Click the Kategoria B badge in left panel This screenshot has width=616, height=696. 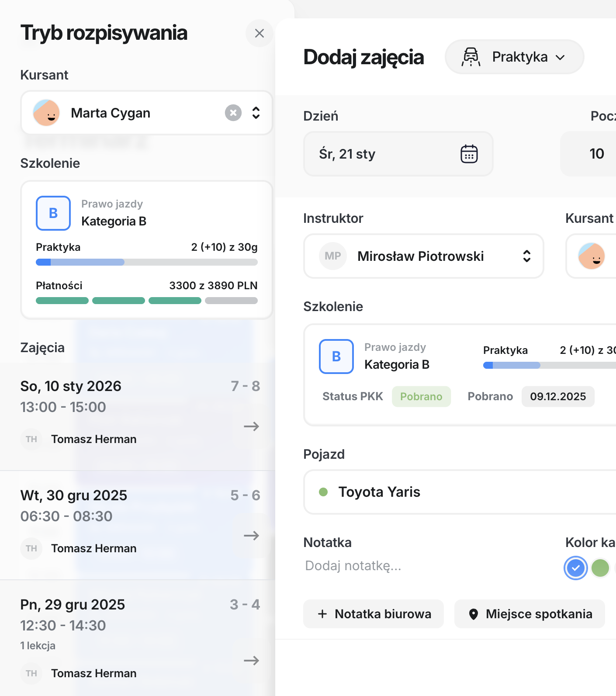[x=53, y=213]
